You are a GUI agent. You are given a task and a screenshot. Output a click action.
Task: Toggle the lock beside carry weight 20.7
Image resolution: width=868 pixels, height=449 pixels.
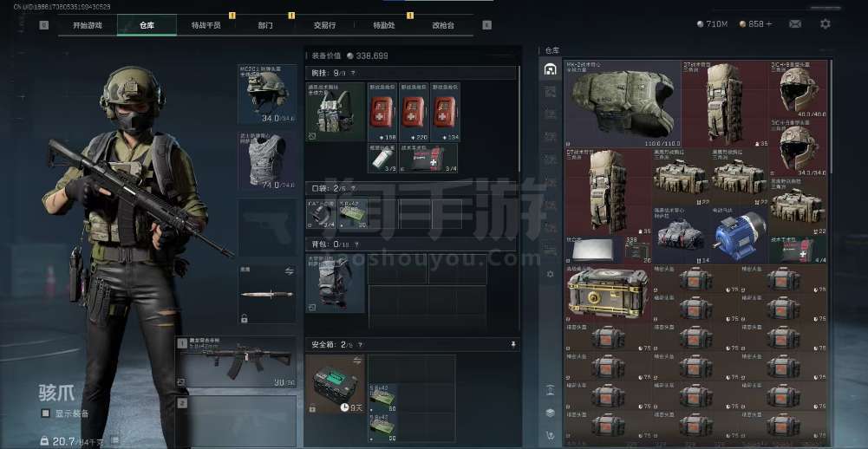click(44, 441)
